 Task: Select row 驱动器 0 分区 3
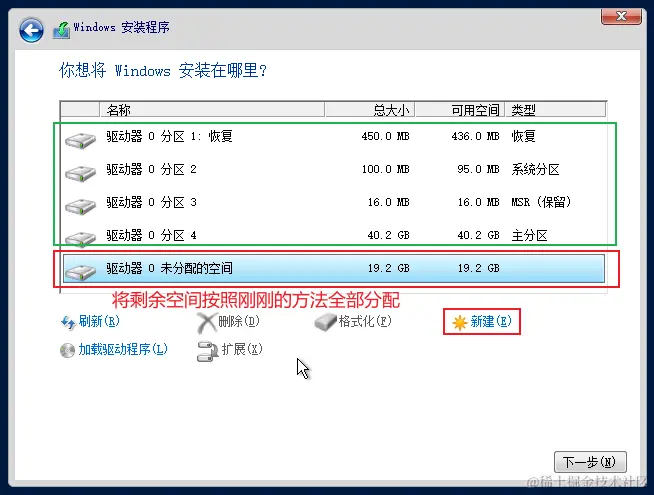[334, 202]
